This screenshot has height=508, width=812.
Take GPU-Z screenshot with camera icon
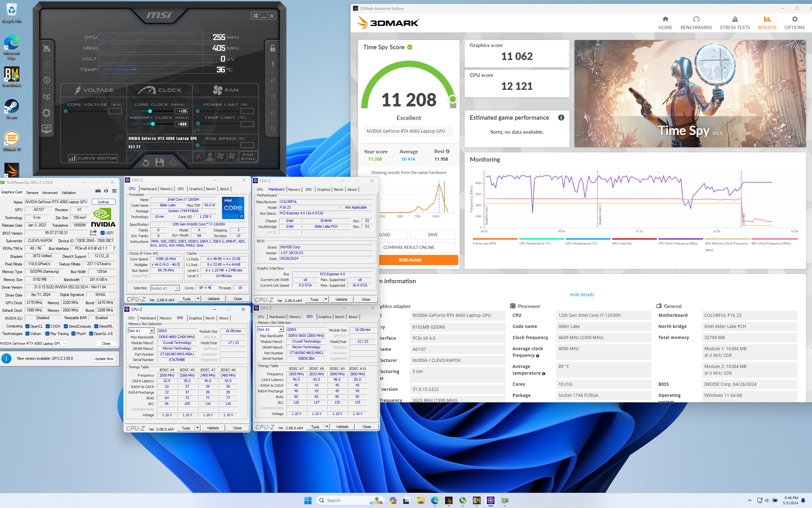coord(98,191)
